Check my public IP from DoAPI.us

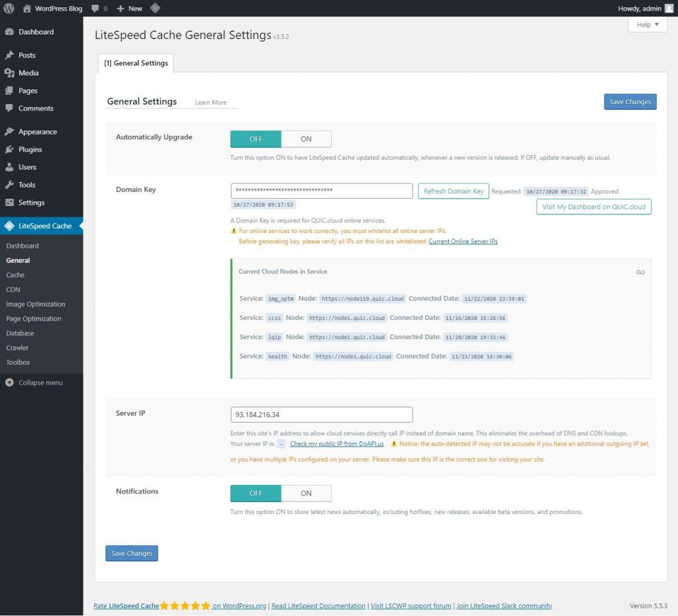point(337,444)
